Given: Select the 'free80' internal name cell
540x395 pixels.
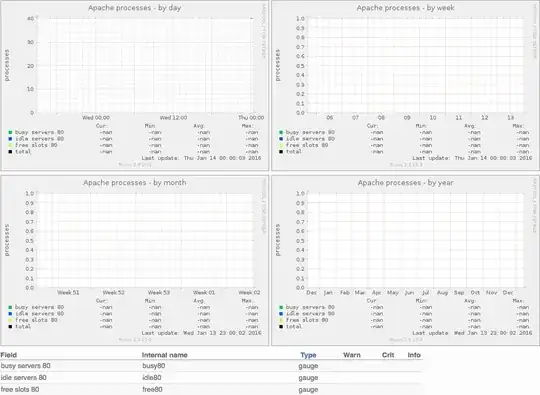Looking at the screenshot, I should (x=152, y=389).
